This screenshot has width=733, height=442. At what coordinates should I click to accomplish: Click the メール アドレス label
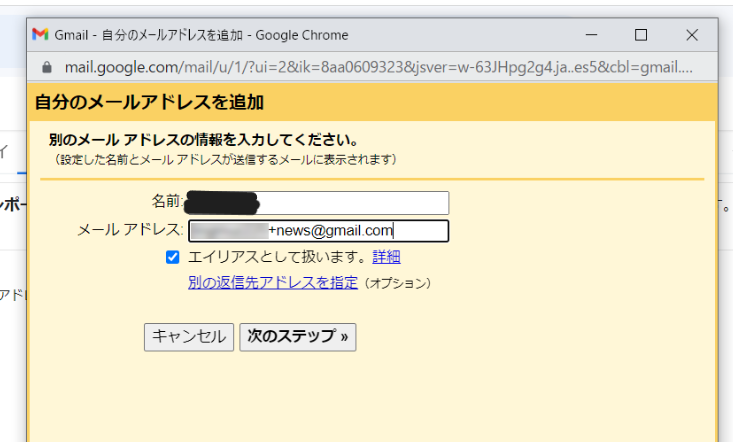(x=130, y=230)
